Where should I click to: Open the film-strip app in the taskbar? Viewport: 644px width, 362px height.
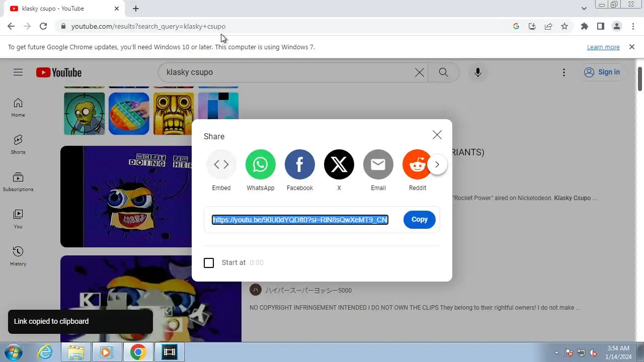[x=170, y=352]
